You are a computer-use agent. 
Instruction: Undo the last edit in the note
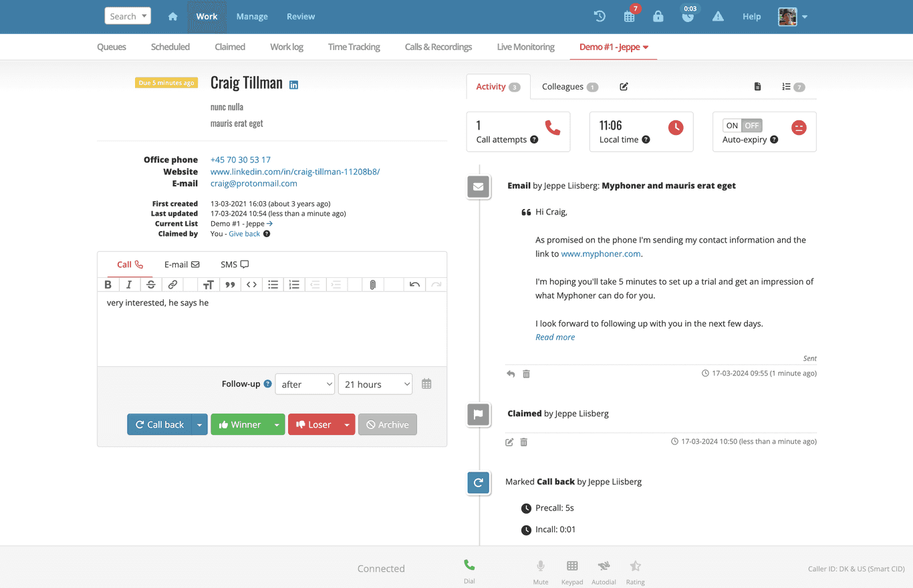414,285
